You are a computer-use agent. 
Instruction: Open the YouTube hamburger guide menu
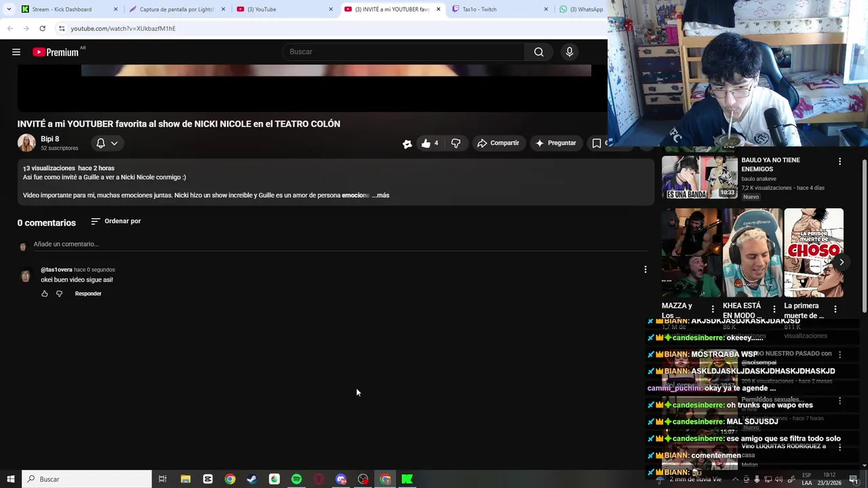16,52
